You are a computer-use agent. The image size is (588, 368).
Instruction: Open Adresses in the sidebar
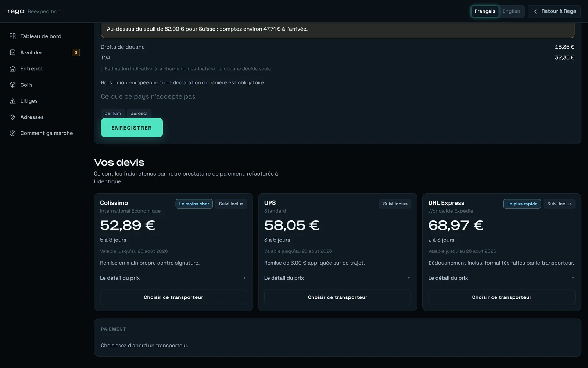[45, 117]
